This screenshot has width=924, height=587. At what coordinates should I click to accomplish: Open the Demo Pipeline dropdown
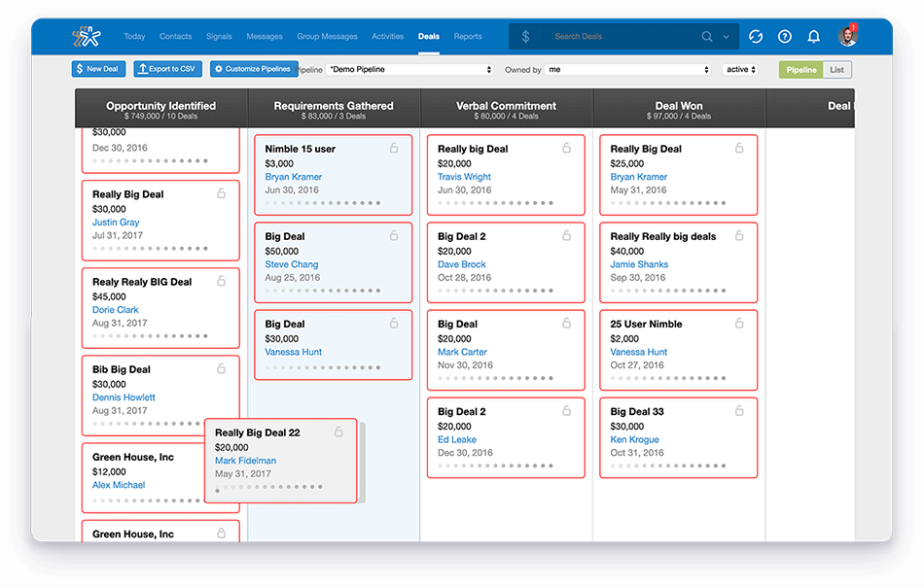(x=409, y=70)
